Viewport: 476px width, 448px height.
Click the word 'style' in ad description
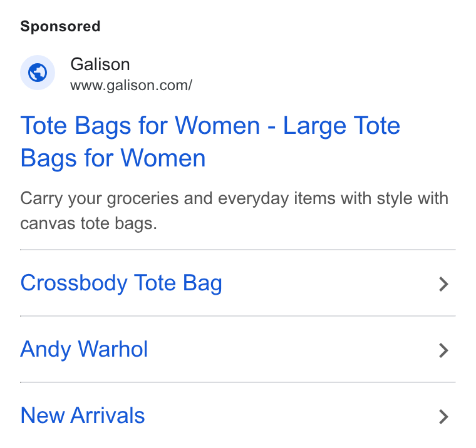tap(395, 199)
